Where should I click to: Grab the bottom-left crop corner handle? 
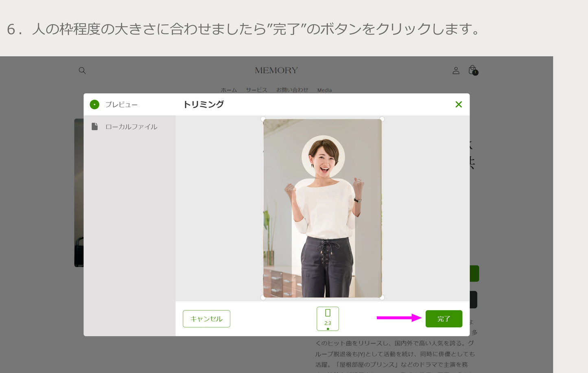[x=263, y=298]
